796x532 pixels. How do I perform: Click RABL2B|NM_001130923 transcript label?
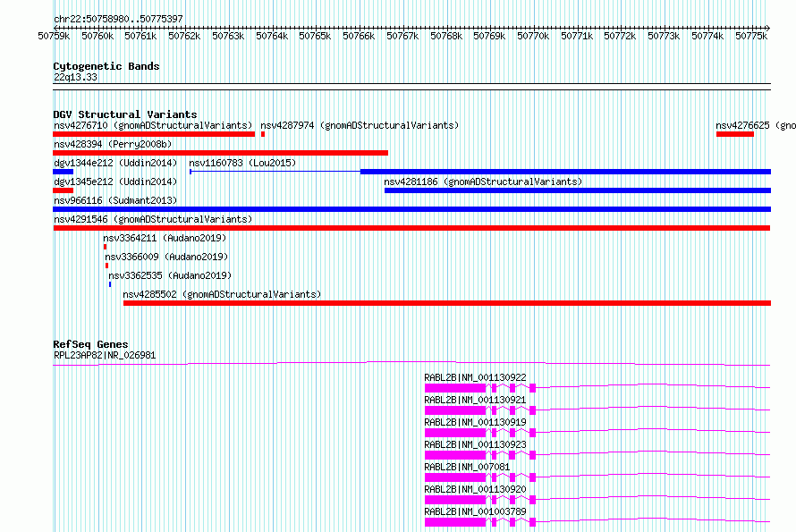click(475, 444)
